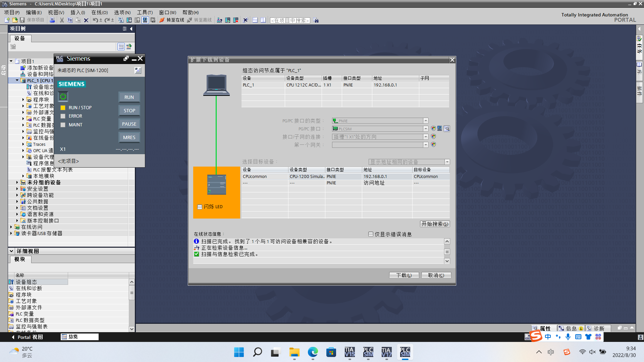The width and height of the screenshot is (644, 362).
Task: Click the Download button in dialog
Action: 404,275
